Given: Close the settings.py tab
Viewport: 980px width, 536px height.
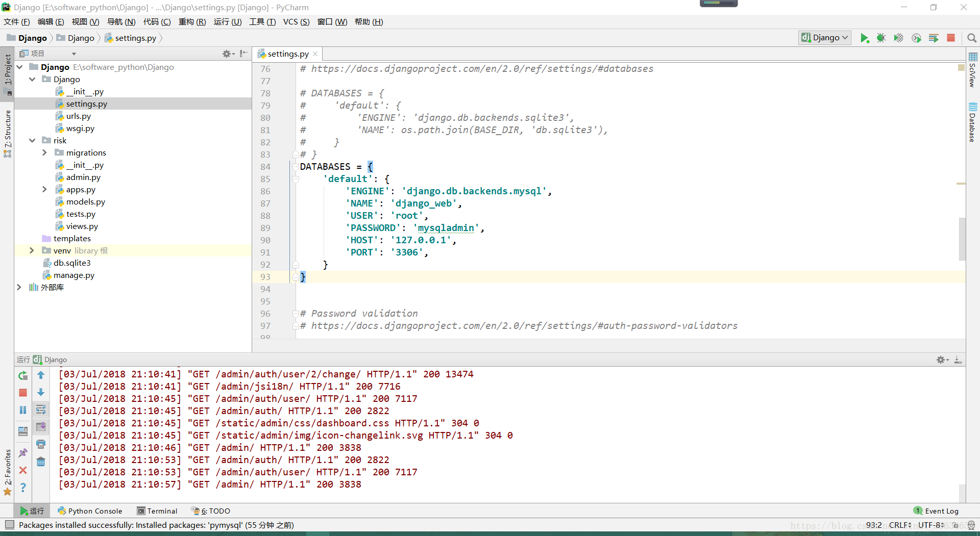Looking at the screenshot, I should 315,54.
